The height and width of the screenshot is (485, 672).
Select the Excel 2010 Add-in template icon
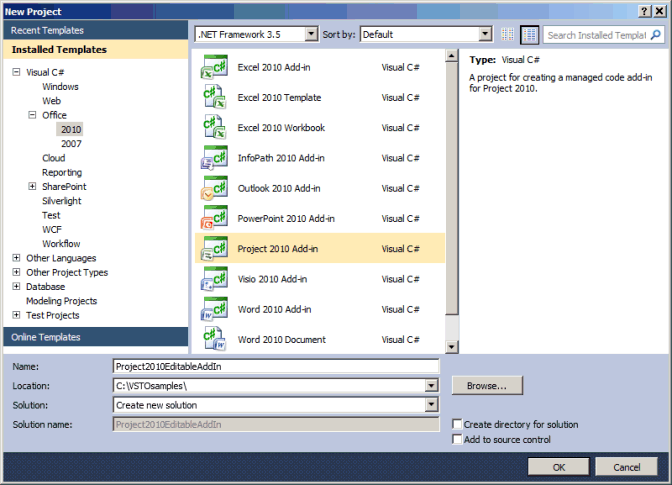click(214, 67)
